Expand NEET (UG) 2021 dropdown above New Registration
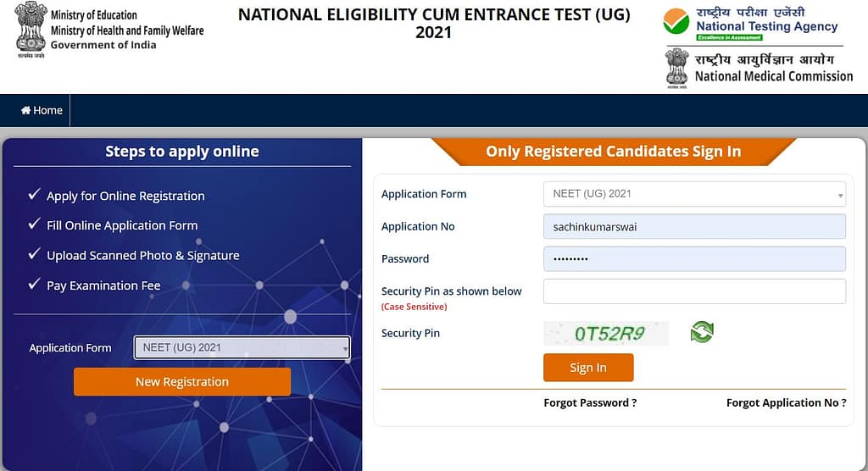Image resolution: width=868 pixels, height=471 pixels. coord(242,347)
